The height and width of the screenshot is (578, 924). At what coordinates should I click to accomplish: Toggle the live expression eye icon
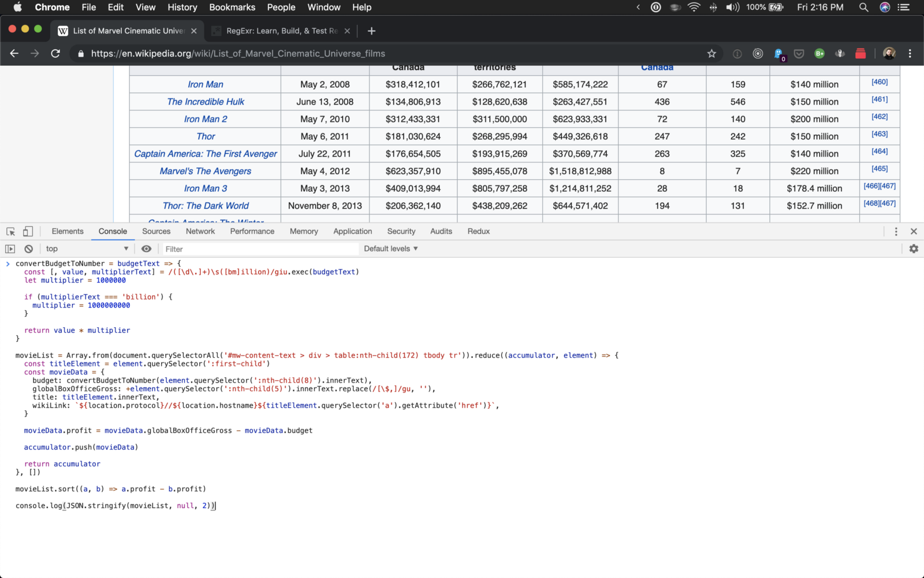pos(146,249)
